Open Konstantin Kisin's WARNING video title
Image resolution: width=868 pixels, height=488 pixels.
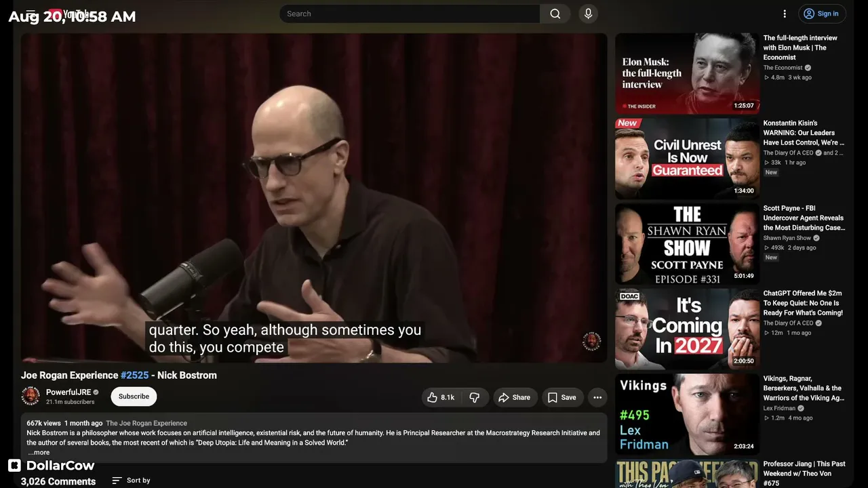(x=804, y=133)
